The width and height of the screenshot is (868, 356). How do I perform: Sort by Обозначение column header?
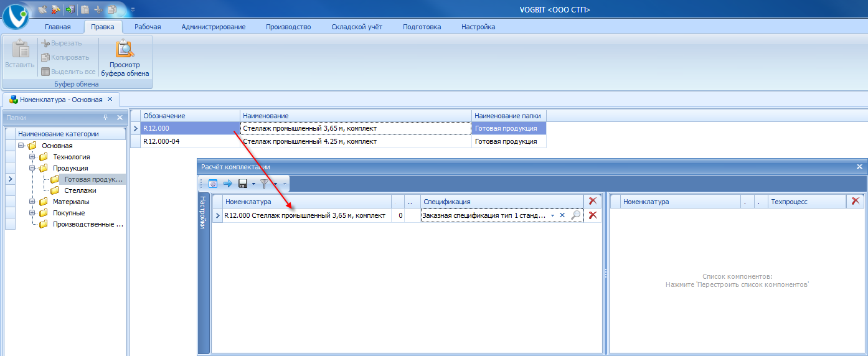pos(190,116)
